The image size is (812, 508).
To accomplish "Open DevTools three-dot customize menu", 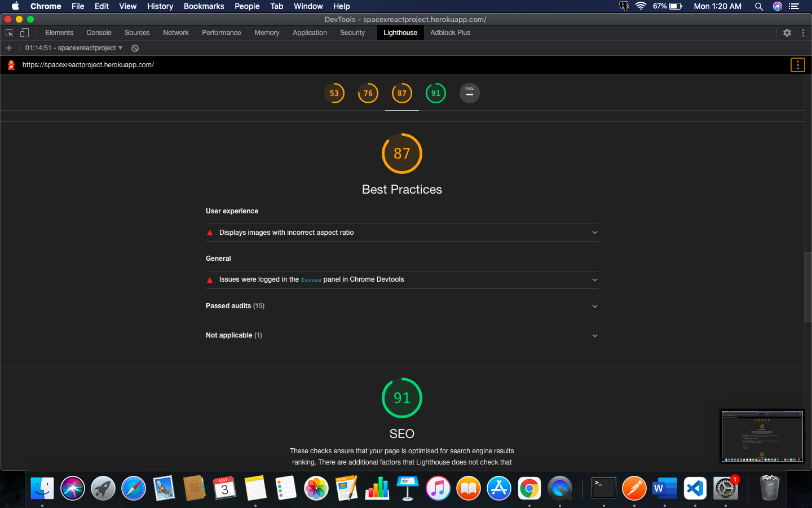I will 803,33.
